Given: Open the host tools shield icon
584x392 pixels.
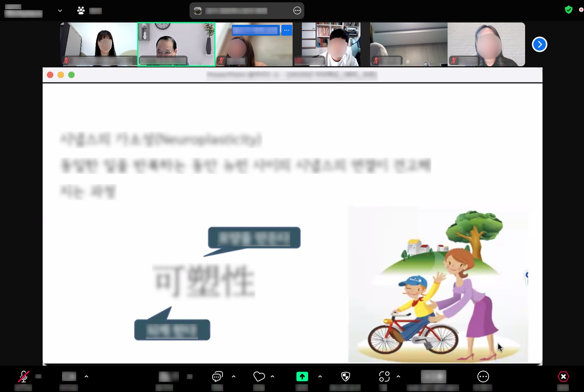Looking at the screenshot, I should [345, 377].
